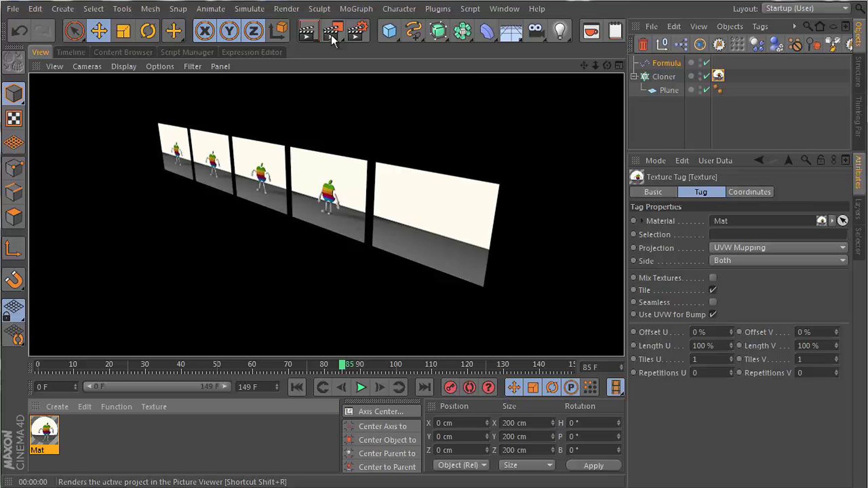
Task: Select the Move tool in toolbar
Action: (99, 31)
